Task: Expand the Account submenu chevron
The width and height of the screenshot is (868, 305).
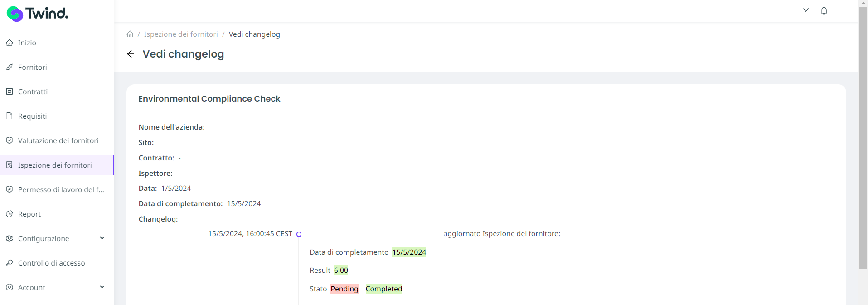Action: click(102, 287)
